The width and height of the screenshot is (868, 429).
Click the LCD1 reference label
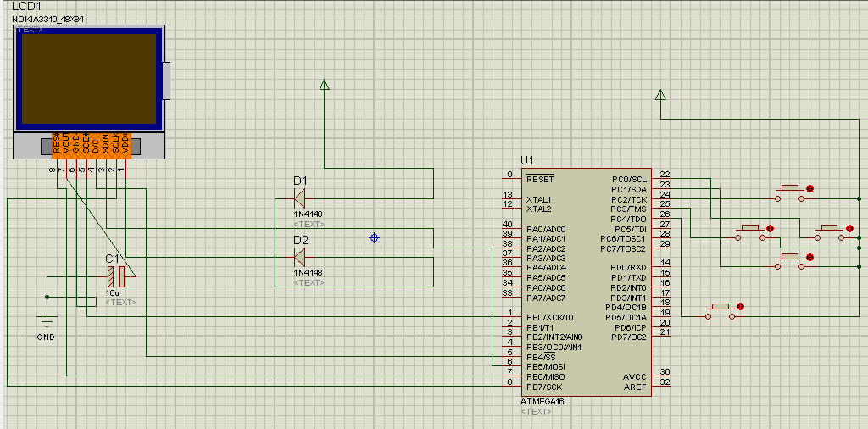click(26, 7)
